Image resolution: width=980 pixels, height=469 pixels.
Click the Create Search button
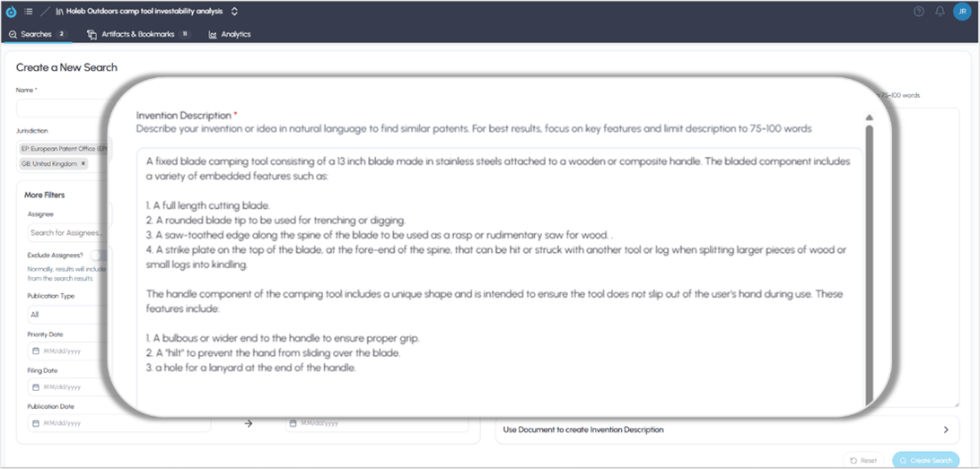click(925, 460)
